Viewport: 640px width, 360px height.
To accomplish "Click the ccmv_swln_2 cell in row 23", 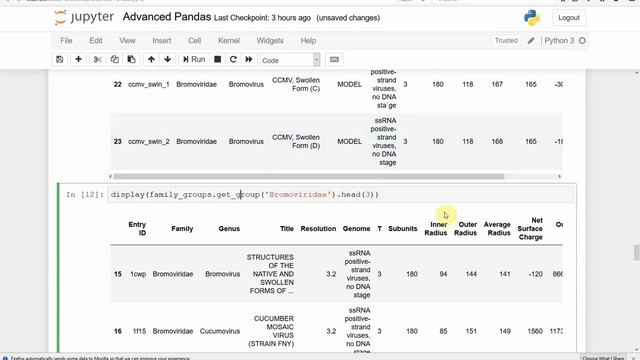I will tap(149, 142).
